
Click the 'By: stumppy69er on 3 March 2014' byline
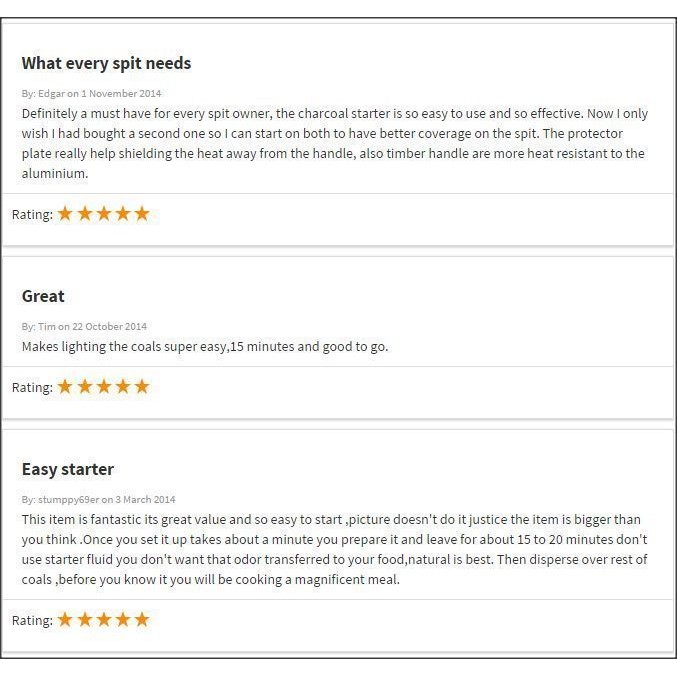(98, 500)
